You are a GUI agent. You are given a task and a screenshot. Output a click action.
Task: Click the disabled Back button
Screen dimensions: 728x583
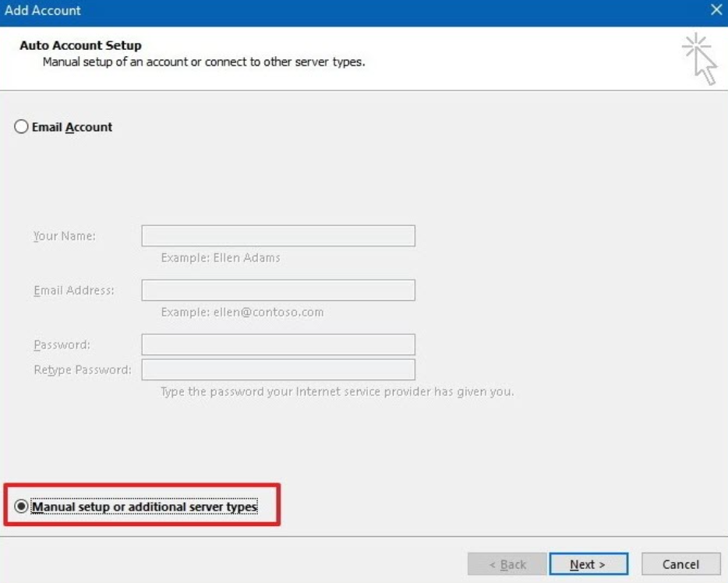pos(507,564)
